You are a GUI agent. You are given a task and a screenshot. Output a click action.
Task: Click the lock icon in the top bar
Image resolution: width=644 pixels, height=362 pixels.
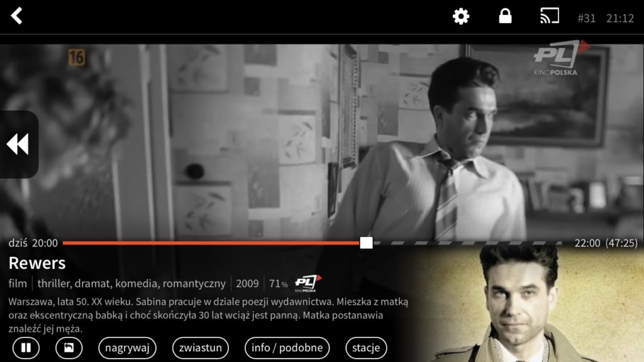[506, 16]
